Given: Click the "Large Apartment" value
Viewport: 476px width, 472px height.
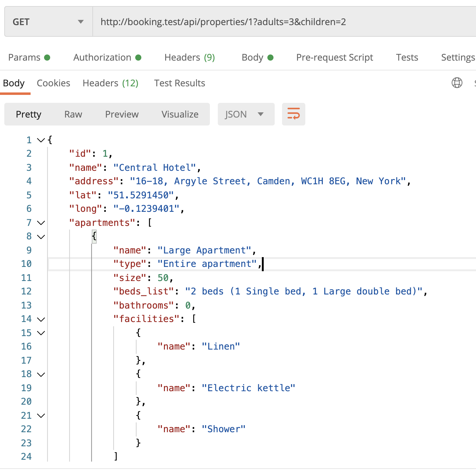Looking at the screenshot, I should [204, 250].
